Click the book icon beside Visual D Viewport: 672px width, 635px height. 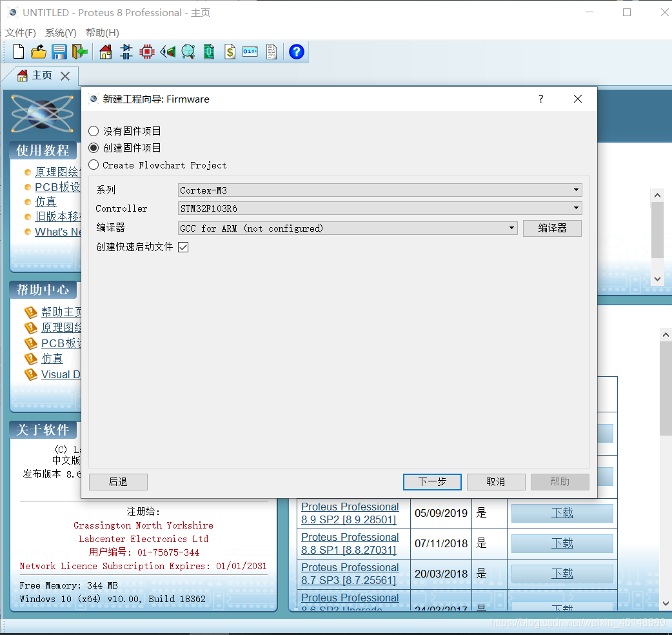(31, 374)
